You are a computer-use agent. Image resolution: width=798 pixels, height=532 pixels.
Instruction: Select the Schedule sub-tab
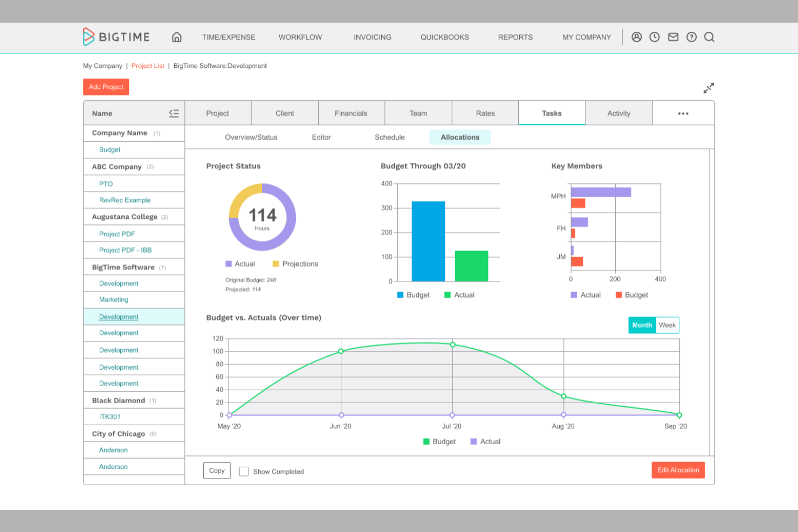(x=390, y=137)
